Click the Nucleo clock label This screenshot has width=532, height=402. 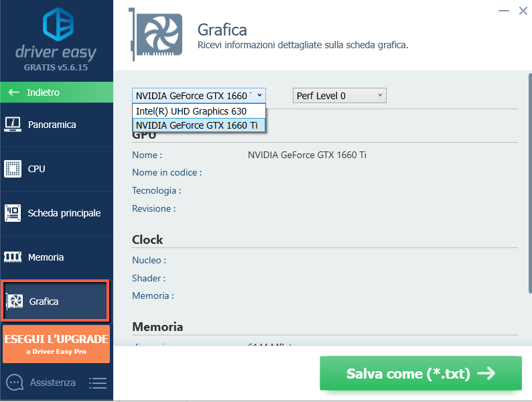pos(149,260)
